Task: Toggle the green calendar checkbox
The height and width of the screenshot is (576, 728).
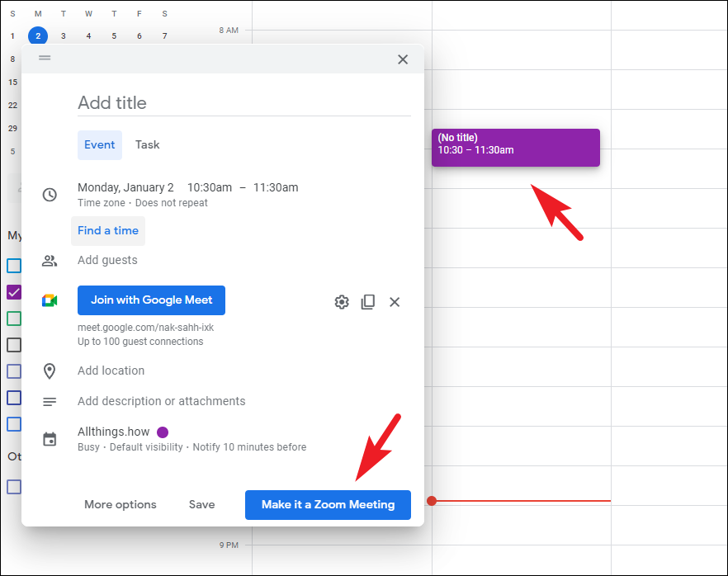Action: coord(14,319)
